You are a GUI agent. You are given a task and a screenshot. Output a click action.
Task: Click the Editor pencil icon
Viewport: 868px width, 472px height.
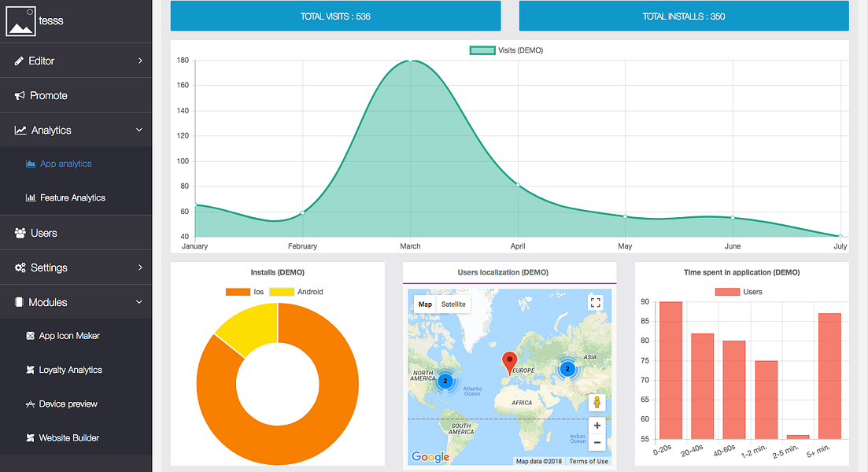pos(19,61)
